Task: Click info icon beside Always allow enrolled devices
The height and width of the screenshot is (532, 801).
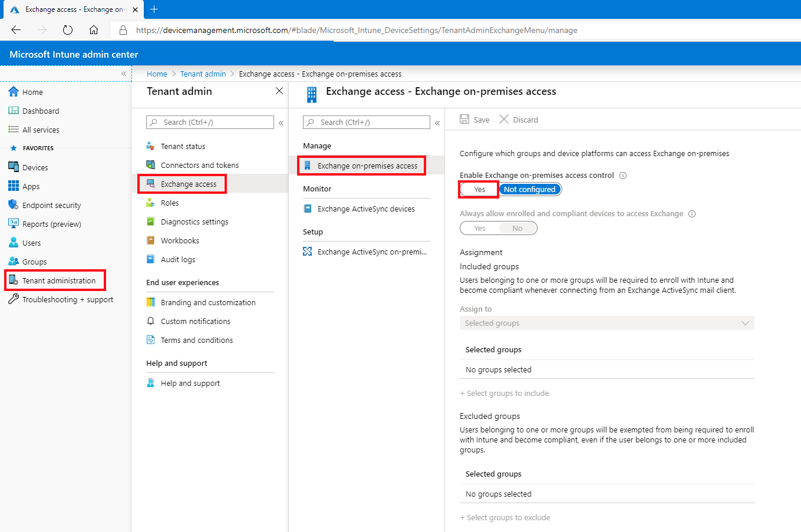Action: [x=692, y=214]
